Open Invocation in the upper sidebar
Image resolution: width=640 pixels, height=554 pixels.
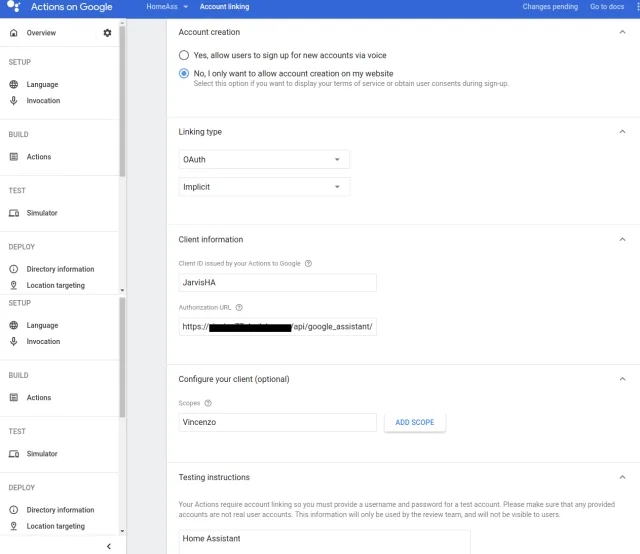43,100
